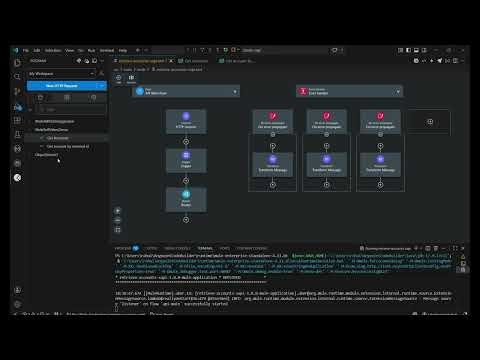Close the first editor tab
Viewport: 480px width, 360px height.
pos(171,61)
